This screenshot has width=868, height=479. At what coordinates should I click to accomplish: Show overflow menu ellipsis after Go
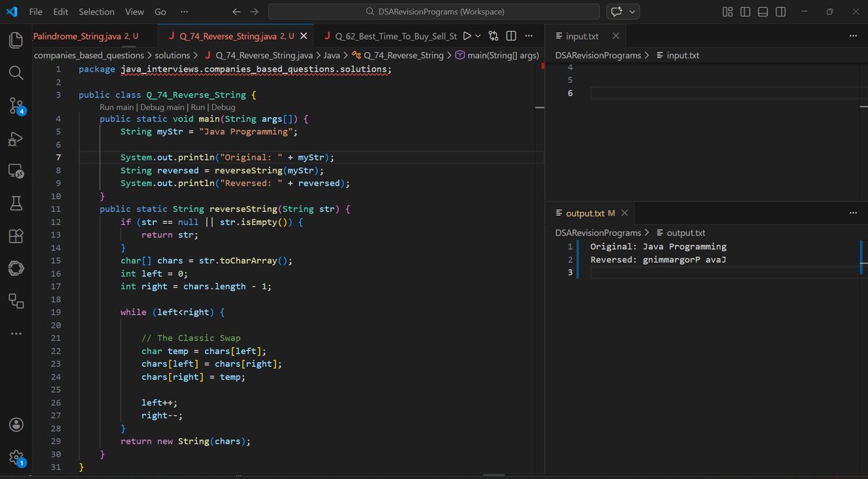(184, 12)
